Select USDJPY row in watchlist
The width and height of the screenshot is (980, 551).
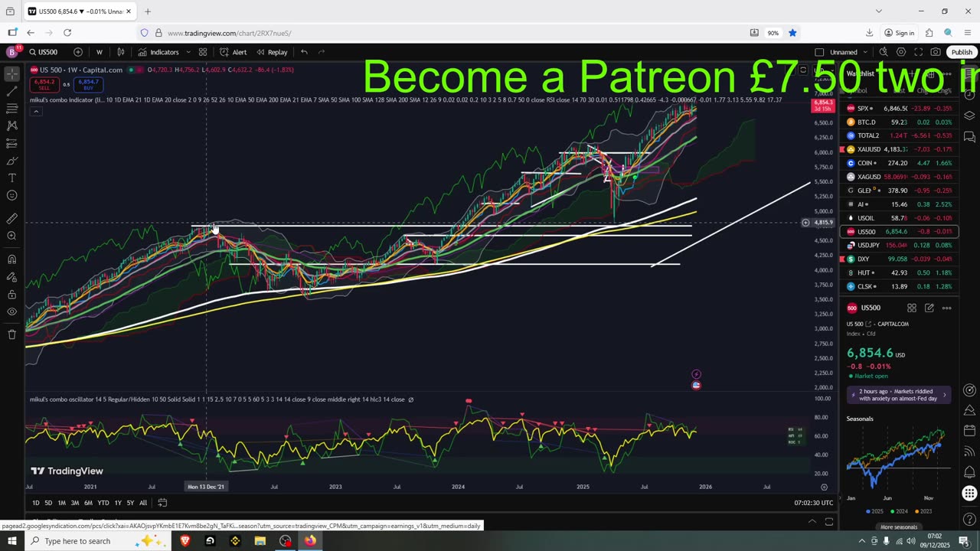899,246
